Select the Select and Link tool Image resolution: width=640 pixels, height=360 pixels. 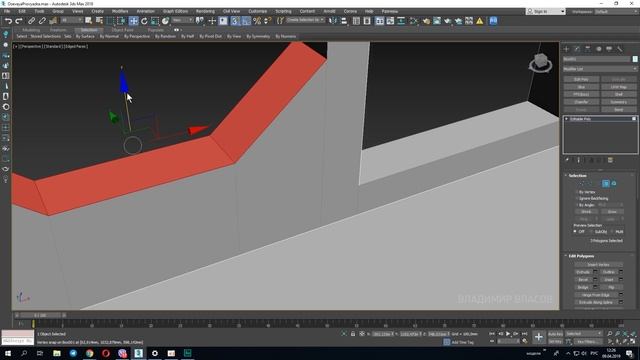tap(31, 21)
